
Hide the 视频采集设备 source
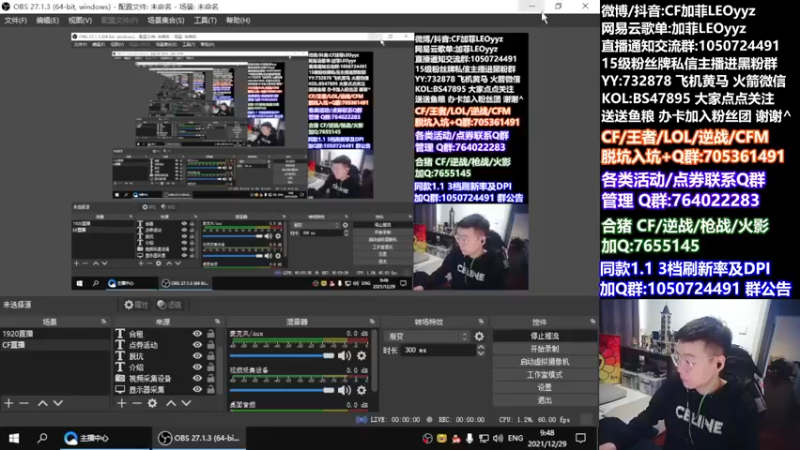coord(197,379)
